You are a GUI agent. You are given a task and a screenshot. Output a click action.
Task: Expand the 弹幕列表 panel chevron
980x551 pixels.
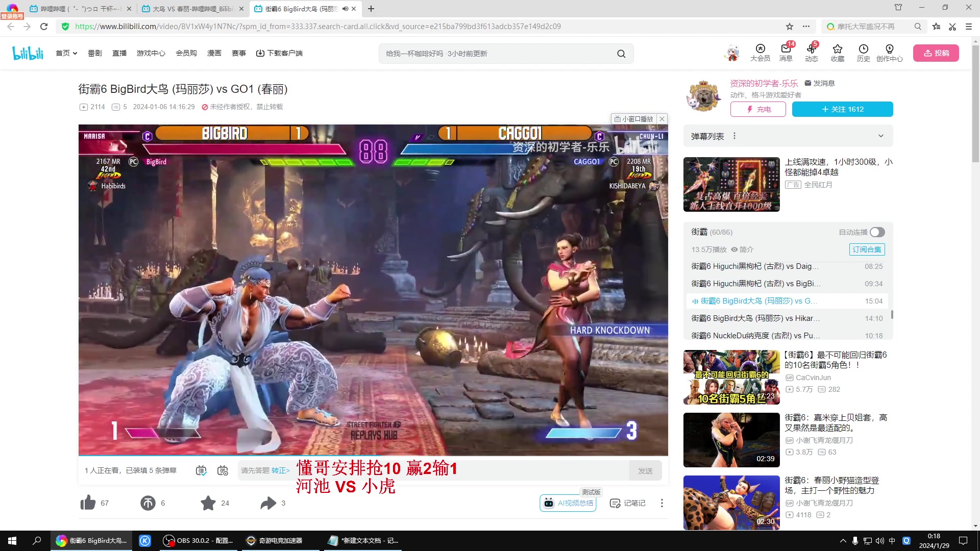880,136
